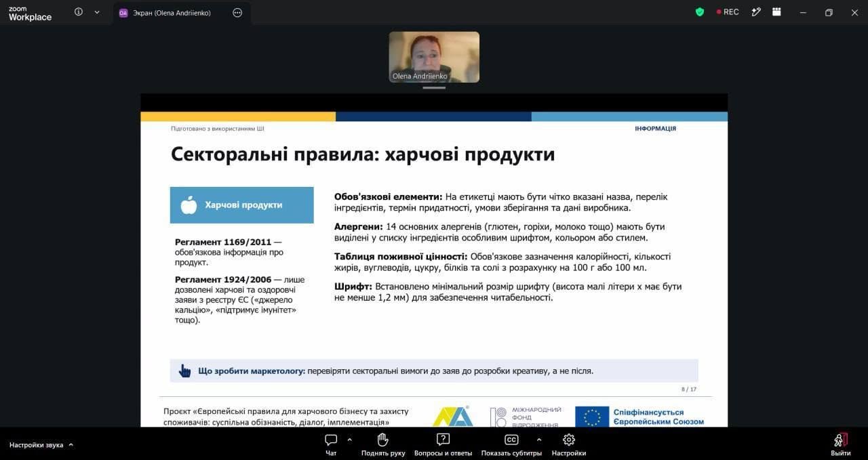
Task: Click the pointing hand icon on slide
Action: [x=184, y=371]
